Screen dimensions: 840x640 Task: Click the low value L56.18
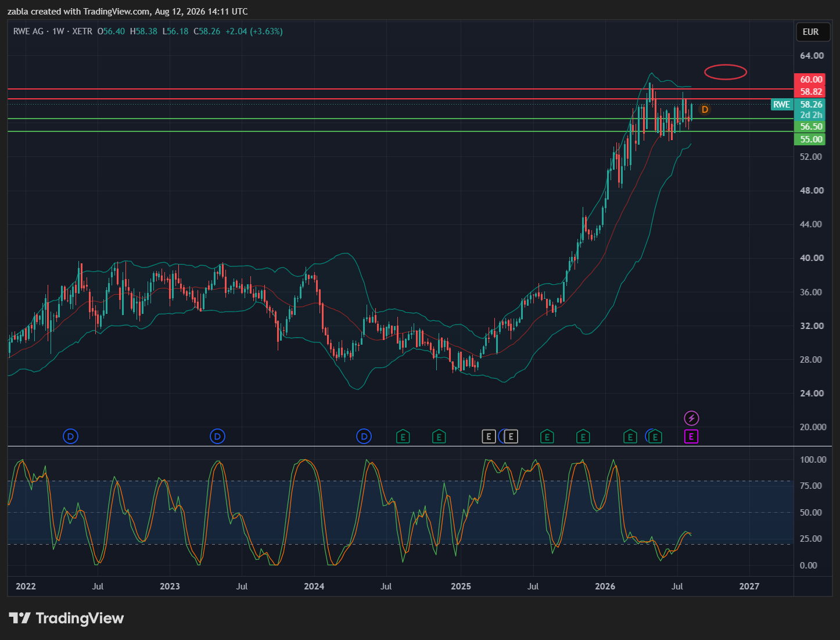coord(175,31)
